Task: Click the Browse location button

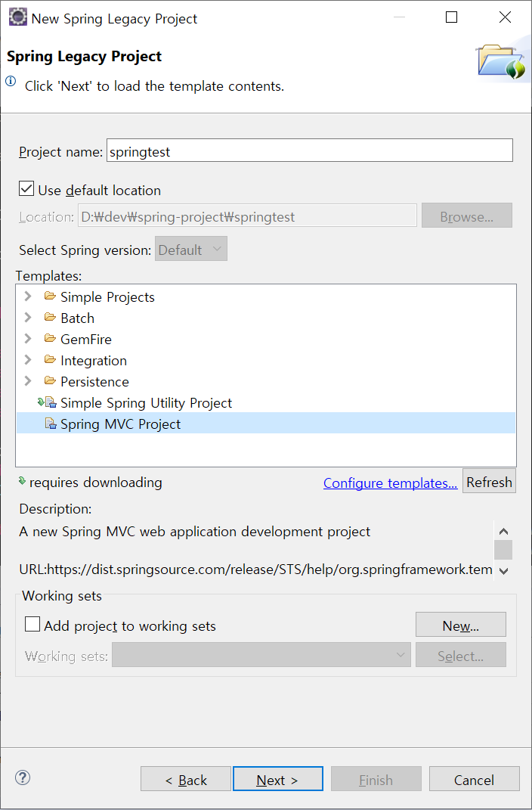Action: [x=467, y=216]
